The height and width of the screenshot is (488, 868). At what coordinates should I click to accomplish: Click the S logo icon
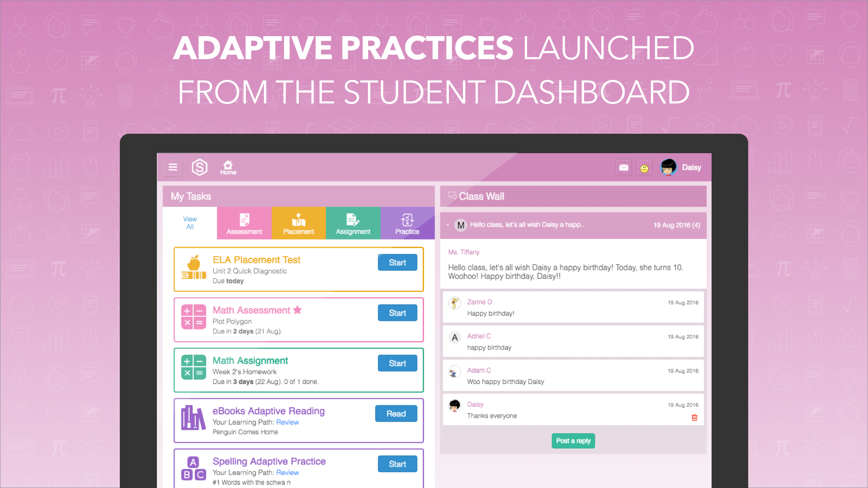coord(199,167)
